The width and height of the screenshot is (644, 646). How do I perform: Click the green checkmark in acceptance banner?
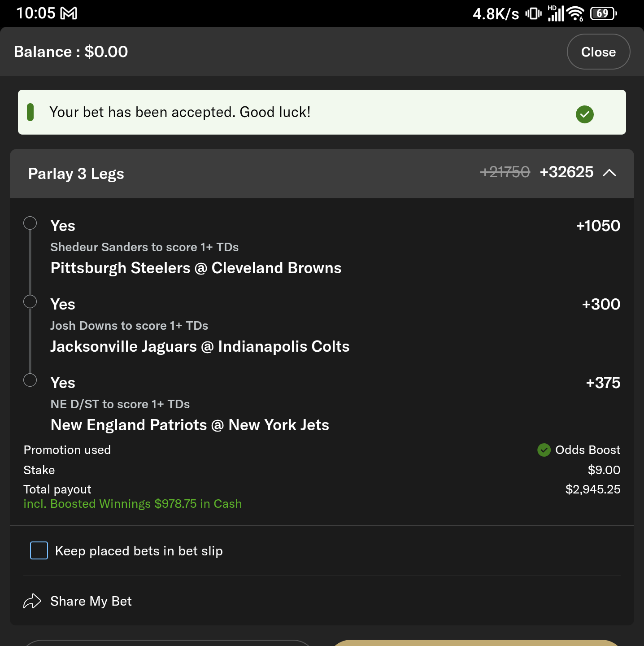pyautogui.click(x=584, y=114)
